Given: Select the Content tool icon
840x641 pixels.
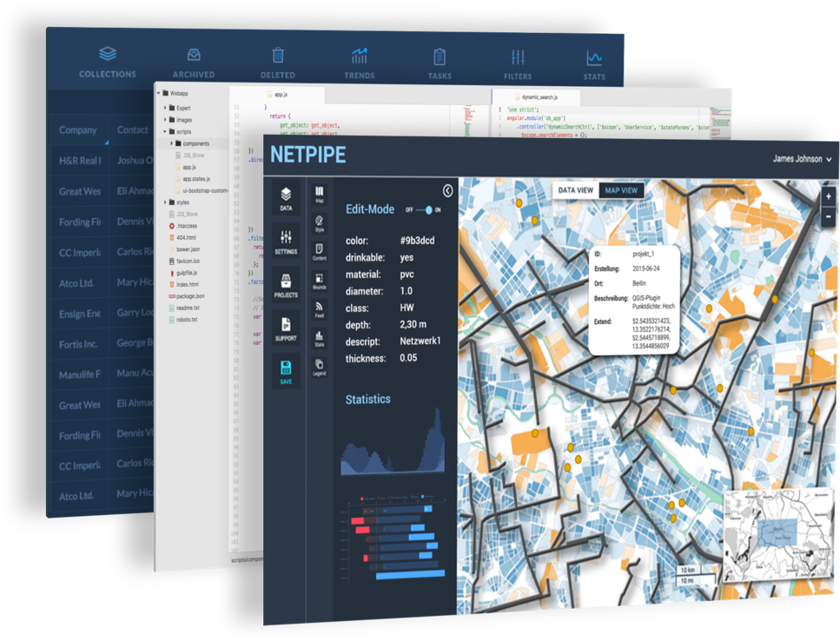Looking at the screenshot, I should click(320, 252).
